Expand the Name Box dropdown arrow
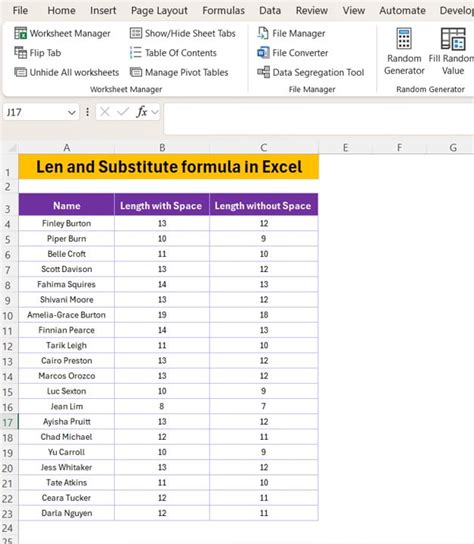The image size is (474, 544). point(72,112)
